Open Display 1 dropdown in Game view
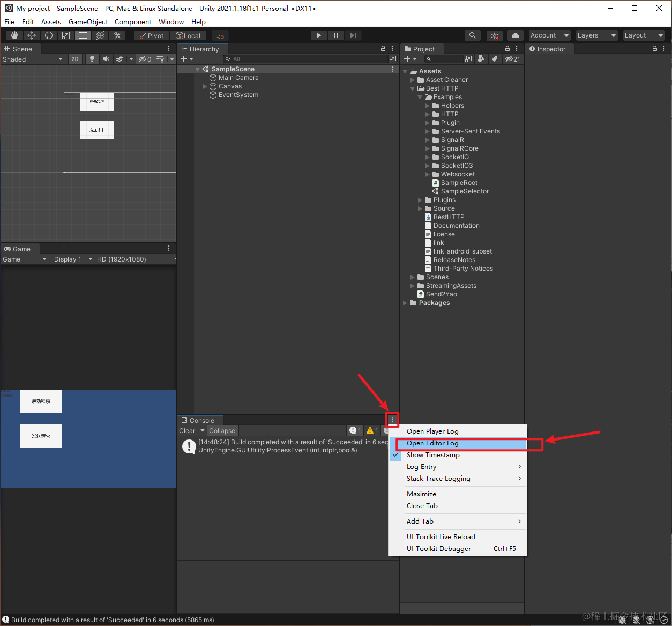This screenshot has width=672, height=626. 72,259
